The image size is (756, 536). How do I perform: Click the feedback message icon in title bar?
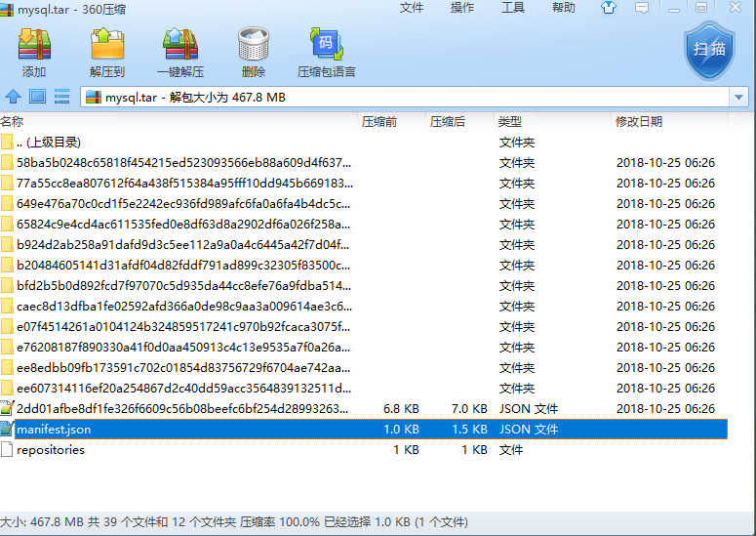[642, 8]
